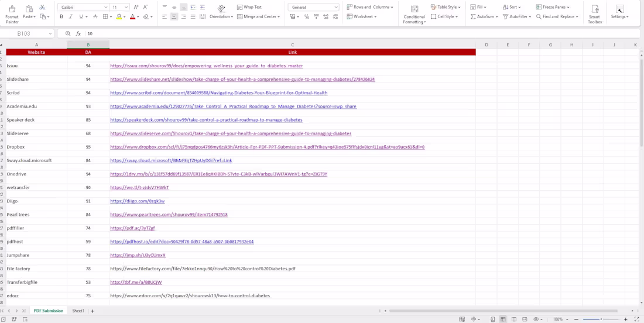Open the Orientation dropdown
Image resolution: width=644 pixels, height=323 pixels.
tap(221, 12)
